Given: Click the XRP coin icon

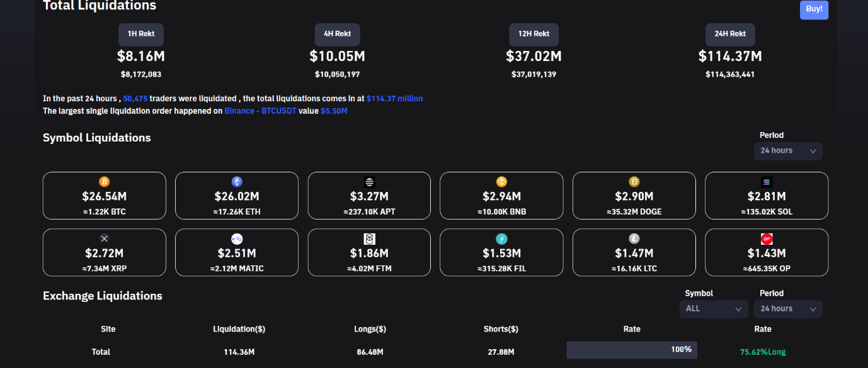Looking at the screenshot, I should point(105,239).
